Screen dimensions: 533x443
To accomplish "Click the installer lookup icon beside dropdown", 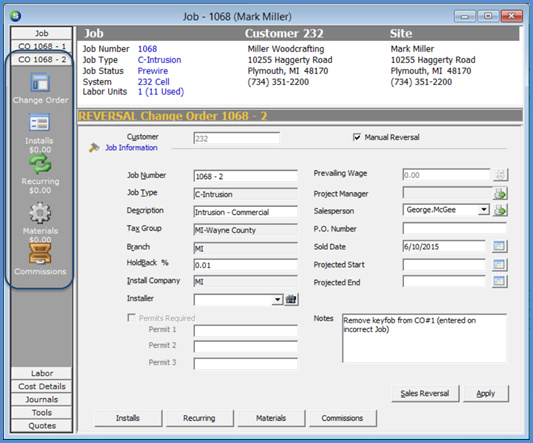I will point(291,299).
